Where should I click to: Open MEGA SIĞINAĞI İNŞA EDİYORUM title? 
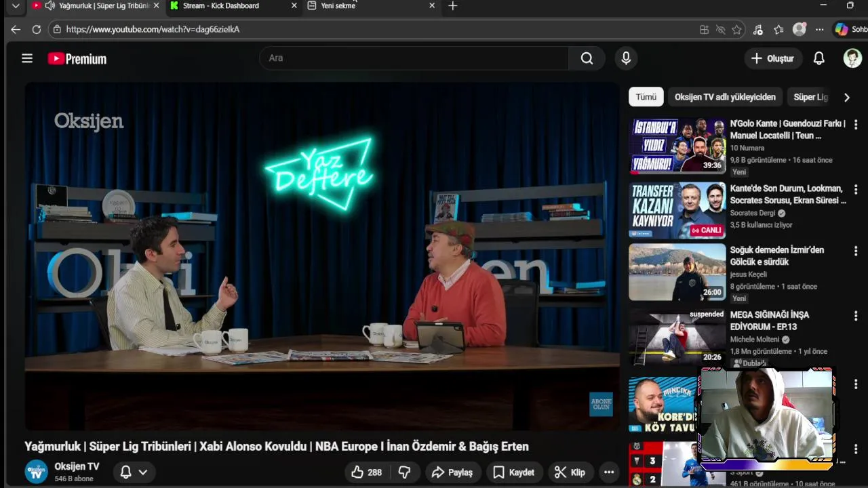pos(770,321)
